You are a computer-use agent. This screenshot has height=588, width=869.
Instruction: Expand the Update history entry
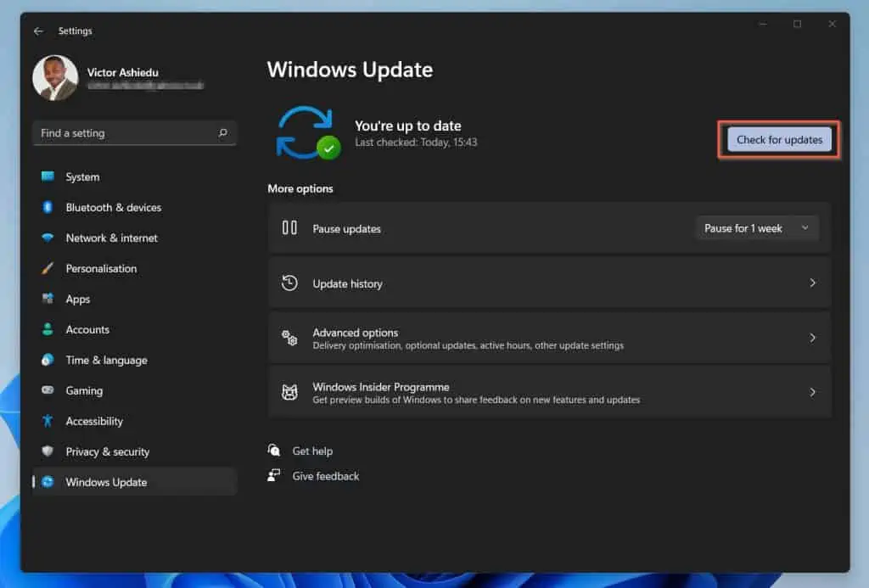click(x=549, y=283)
